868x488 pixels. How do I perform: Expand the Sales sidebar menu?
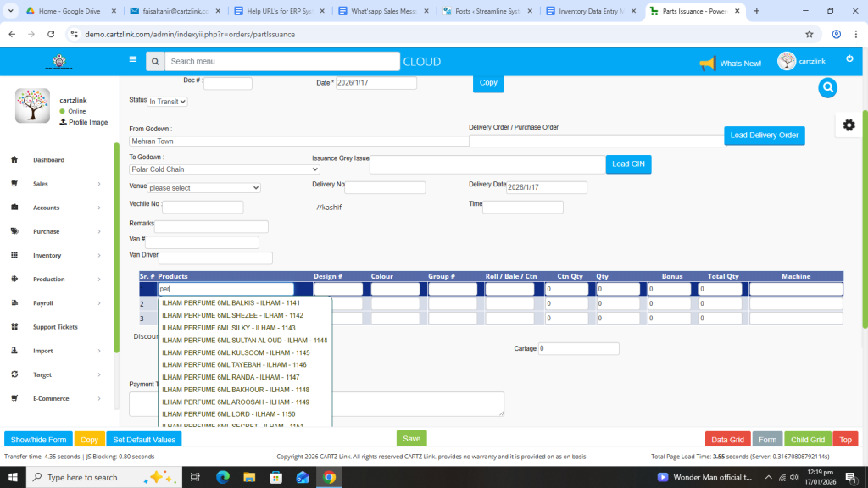59,184
